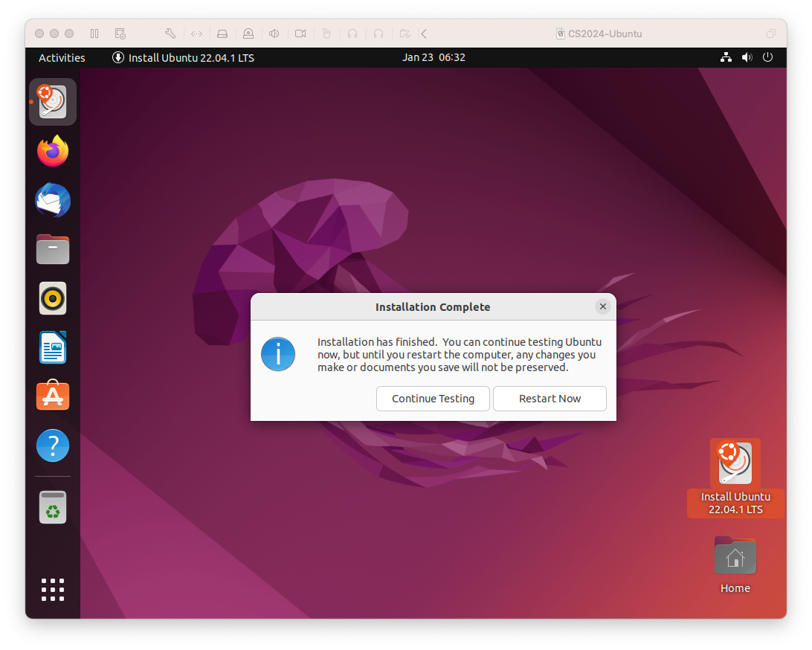Open the clock calendar from the top bar
Screen dimensions: 812x650
[434, 57]
